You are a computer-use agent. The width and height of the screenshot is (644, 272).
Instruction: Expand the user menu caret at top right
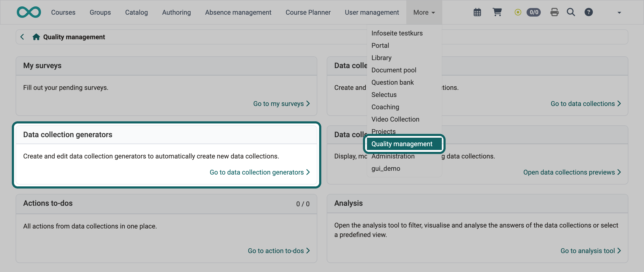619,13
